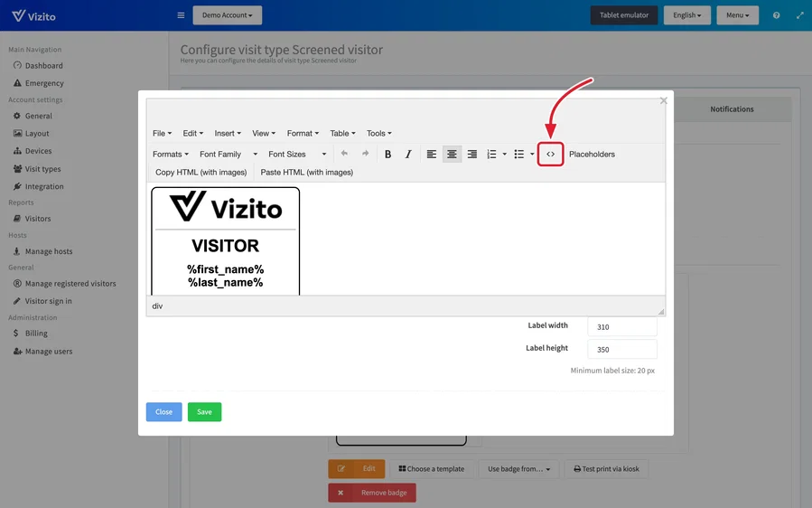Go to General account settings
Viewport: 812px width, 508px height.
pyautogui.click(x=33, y=116)
